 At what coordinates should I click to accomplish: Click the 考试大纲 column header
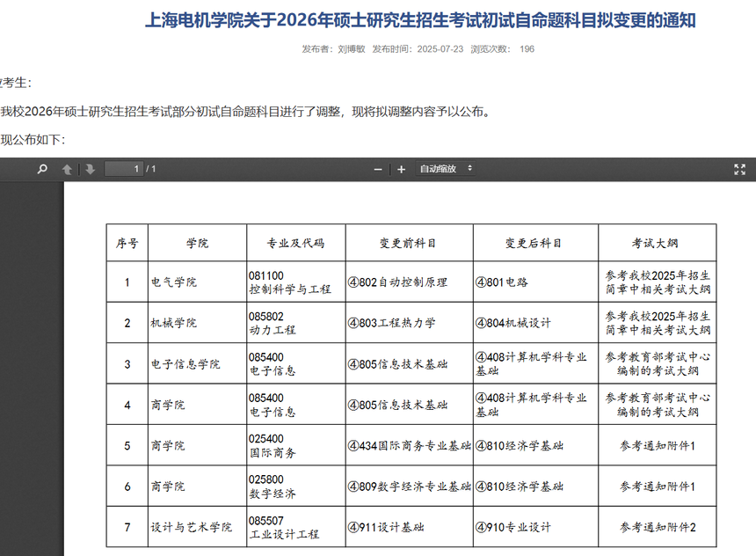(656, 244)
